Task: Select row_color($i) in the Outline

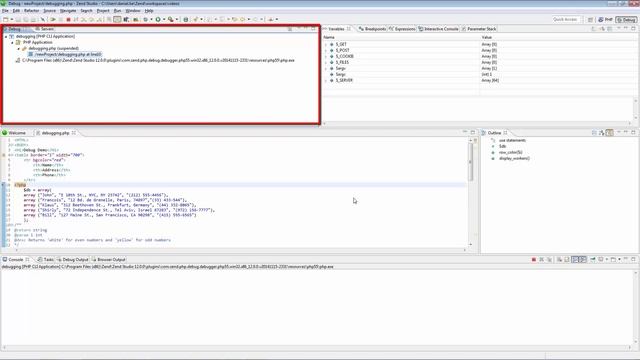Action: (510, 153)
